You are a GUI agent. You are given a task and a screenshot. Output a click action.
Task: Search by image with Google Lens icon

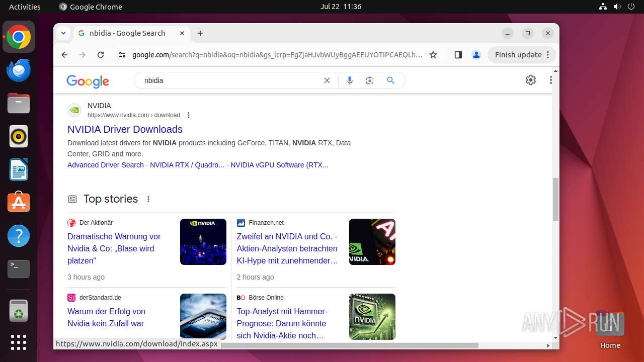(x=370, y=80)
